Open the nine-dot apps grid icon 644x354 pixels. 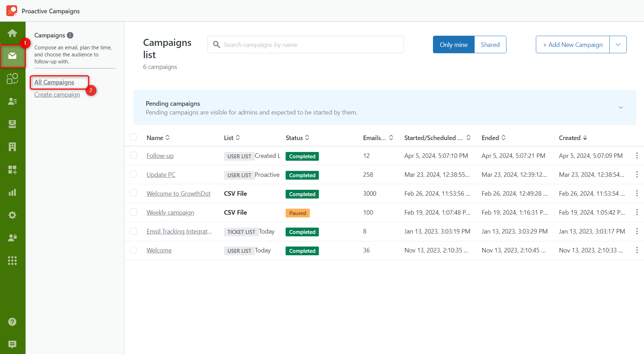point(12,261)
